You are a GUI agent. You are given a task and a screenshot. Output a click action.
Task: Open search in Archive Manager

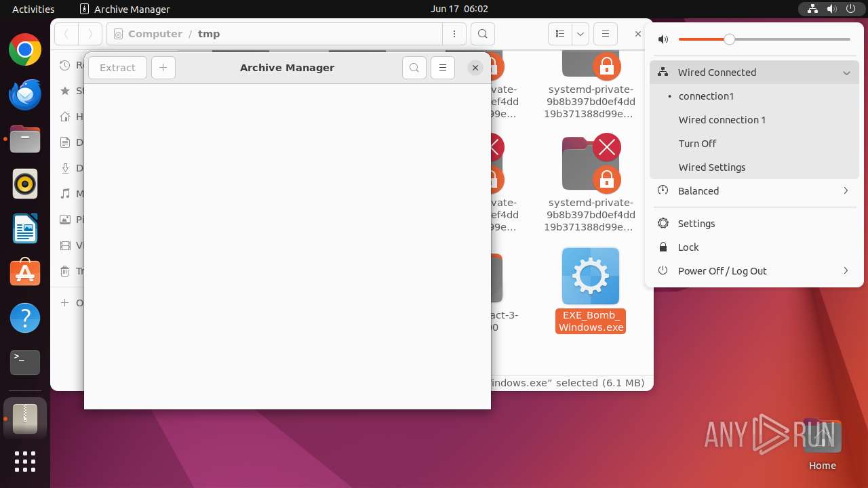pyautogui.click(x=414, y=68)
